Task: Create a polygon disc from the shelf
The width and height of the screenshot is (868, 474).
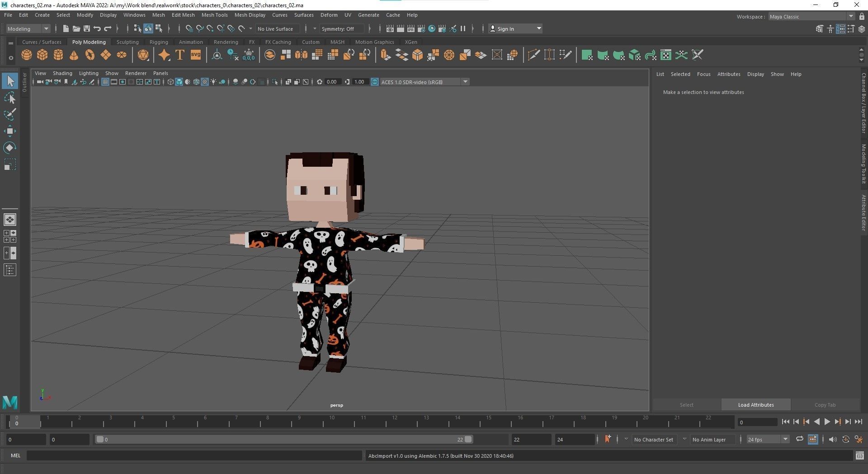Action: [122, 55]
